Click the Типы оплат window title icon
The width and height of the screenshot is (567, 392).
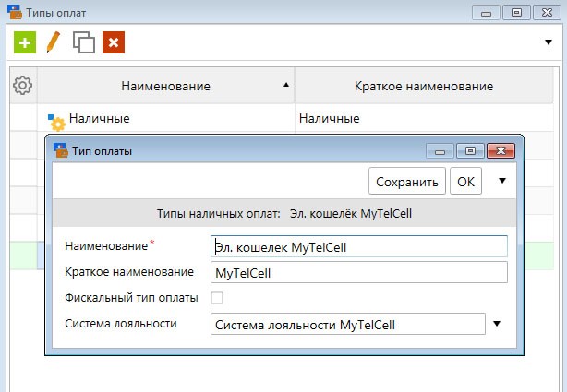coord(15,12)
